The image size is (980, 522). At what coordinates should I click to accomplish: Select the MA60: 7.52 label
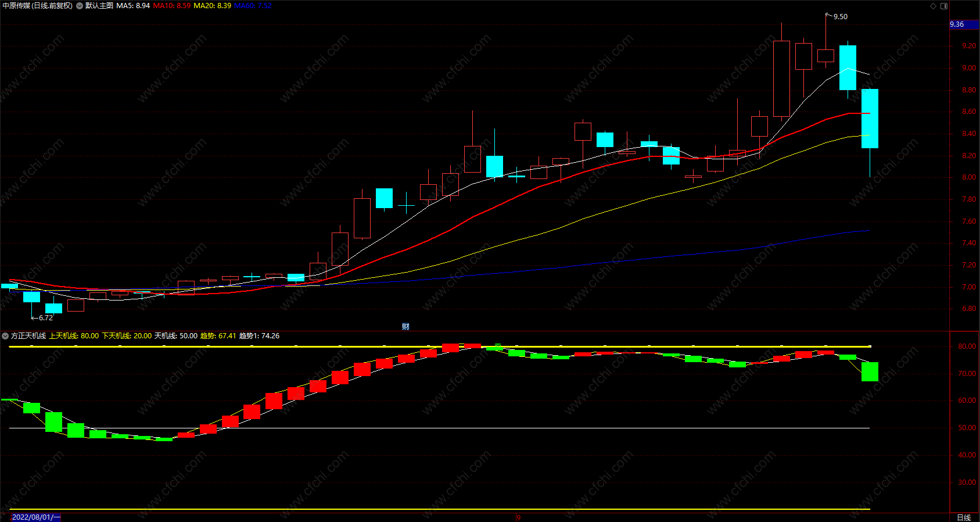pyautogui.click(x=253, y=6)
